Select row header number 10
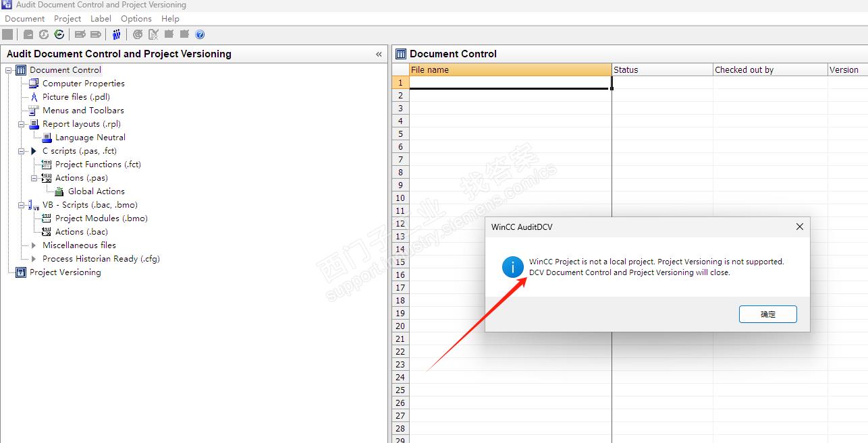Viewport: 868px width, 443px height. tap(400, 198)
